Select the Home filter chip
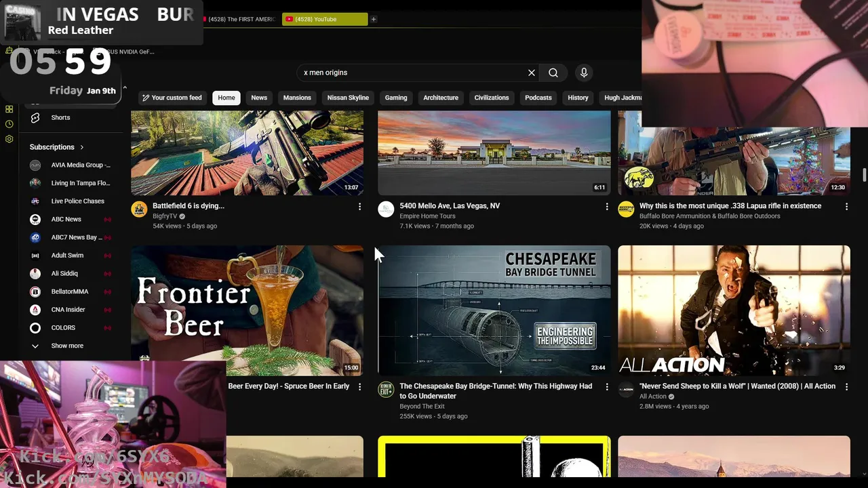This screenshot has width=868, height=488. [x=226, y=98]
